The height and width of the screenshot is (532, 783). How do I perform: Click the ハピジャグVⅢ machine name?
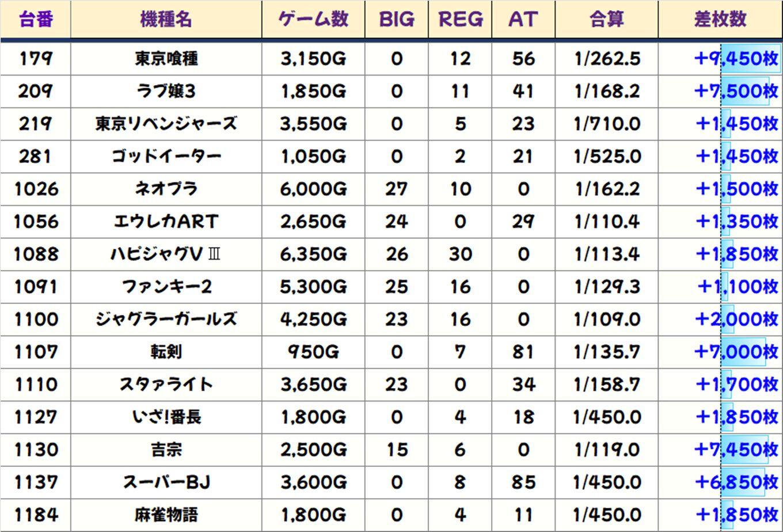point(166,254)
